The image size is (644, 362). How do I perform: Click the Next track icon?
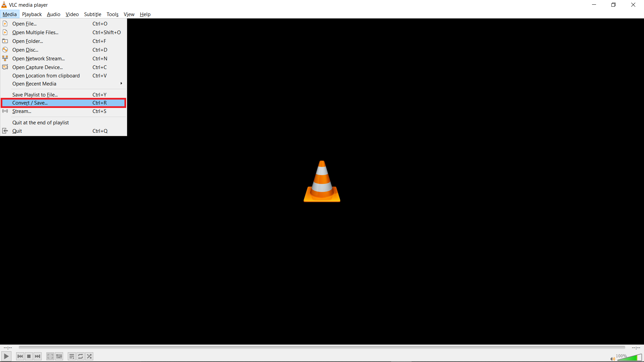pos(38,356)
